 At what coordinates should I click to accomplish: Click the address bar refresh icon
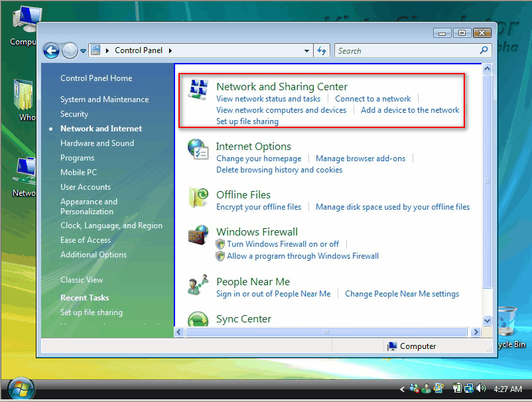pyautogui.click(x=322, y=50)
